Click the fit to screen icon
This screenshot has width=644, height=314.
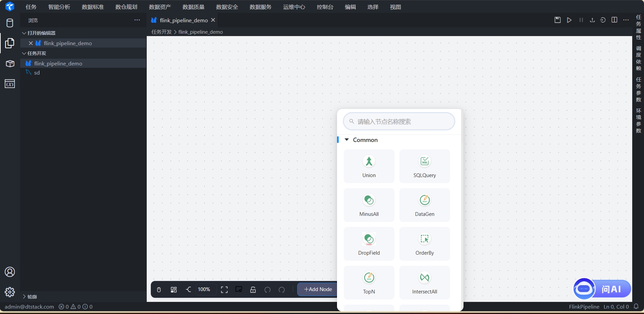(224, 289)
